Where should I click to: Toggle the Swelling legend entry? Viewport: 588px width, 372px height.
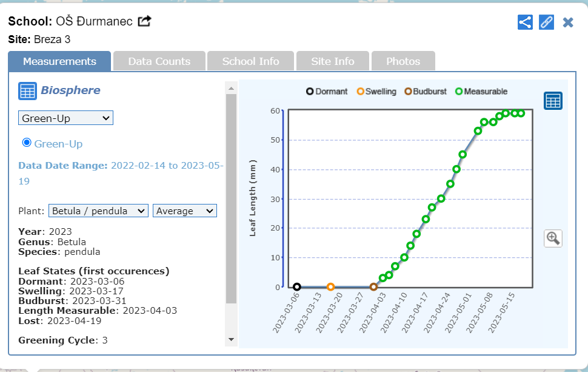click(376, 92)
